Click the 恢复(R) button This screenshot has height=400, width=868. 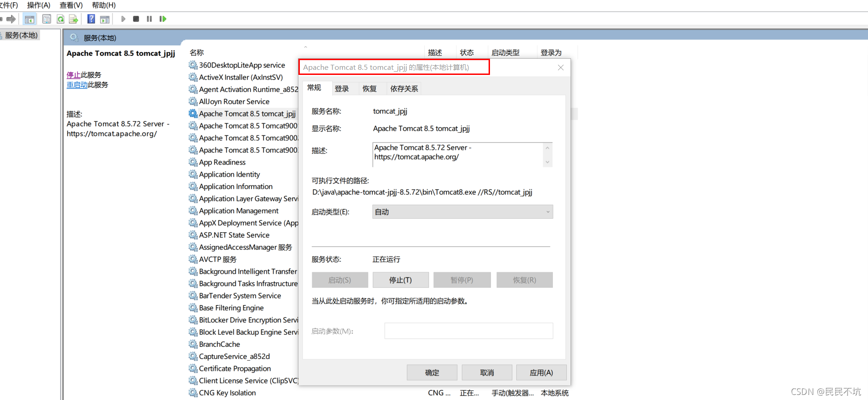pos(525,280)
